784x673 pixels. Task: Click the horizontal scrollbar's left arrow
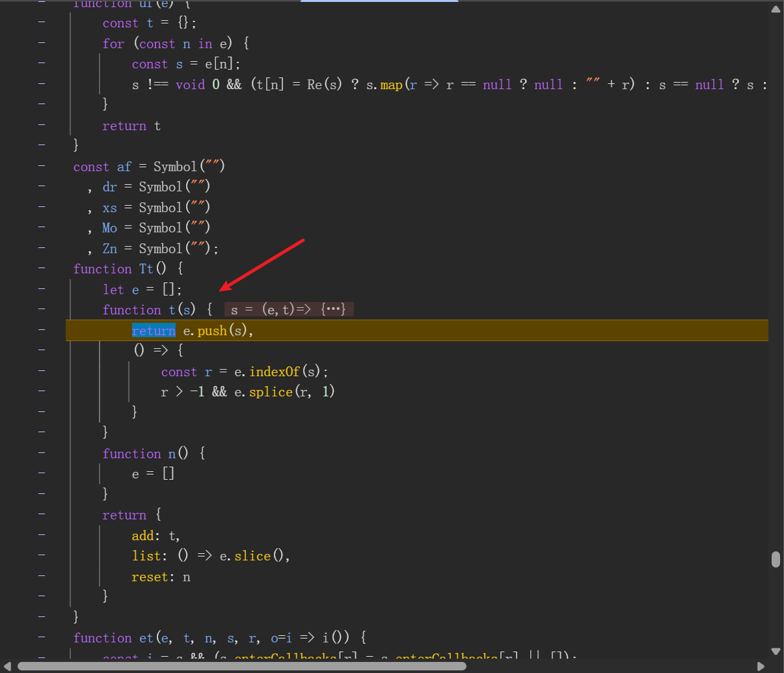pos(8,666)
